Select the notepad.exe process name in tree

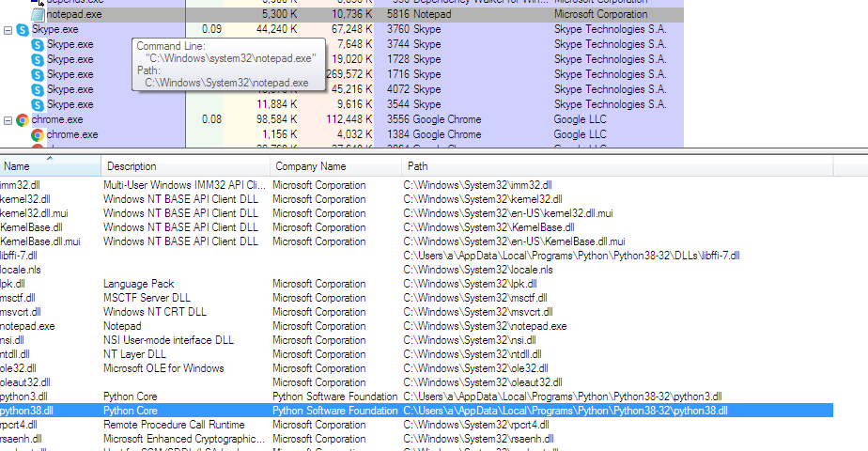(x=74, y=14)
